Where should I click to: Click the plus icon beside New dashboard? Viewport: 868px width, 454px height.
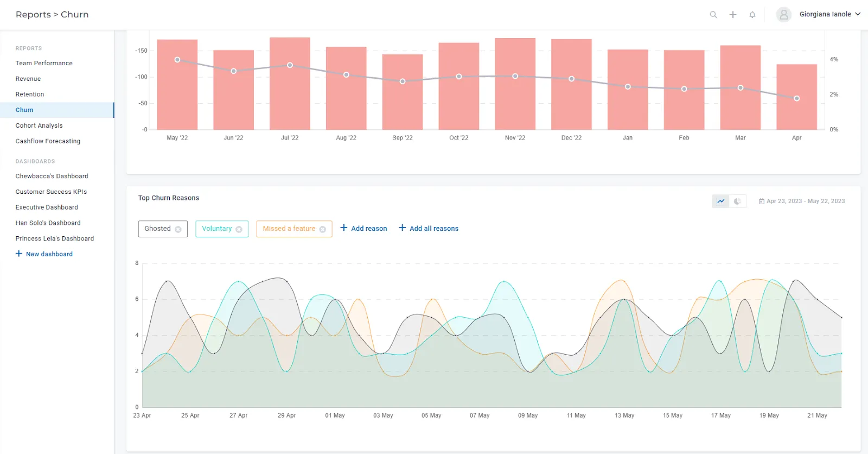pyautogui.click(x=19, y=254)
